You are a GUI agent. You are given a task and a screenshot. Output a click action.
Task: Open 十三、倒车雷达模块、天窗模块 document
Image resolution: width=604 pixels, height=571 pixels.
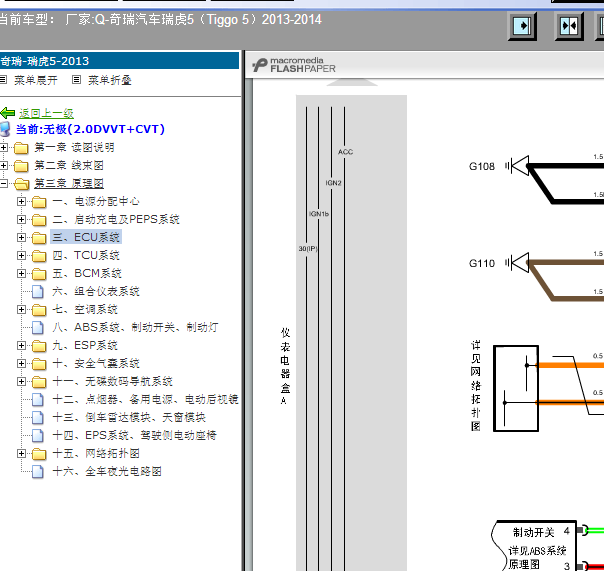(x=129, y=417)
